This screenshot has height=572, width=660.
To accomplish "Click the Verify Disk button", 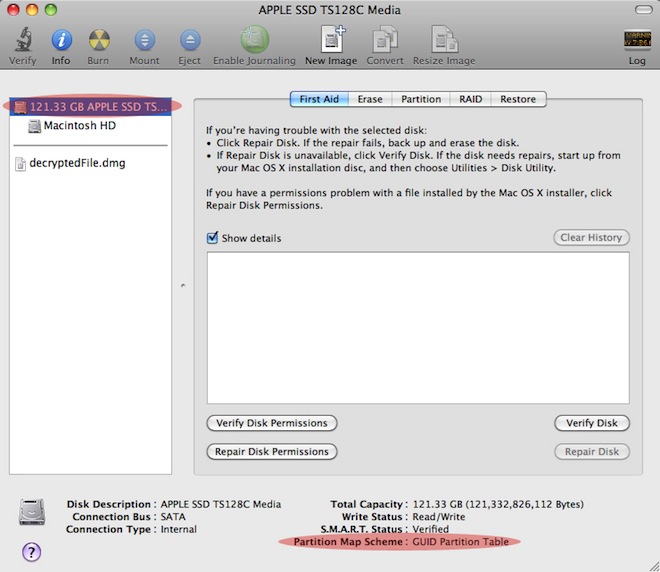I will click(592, 423).
